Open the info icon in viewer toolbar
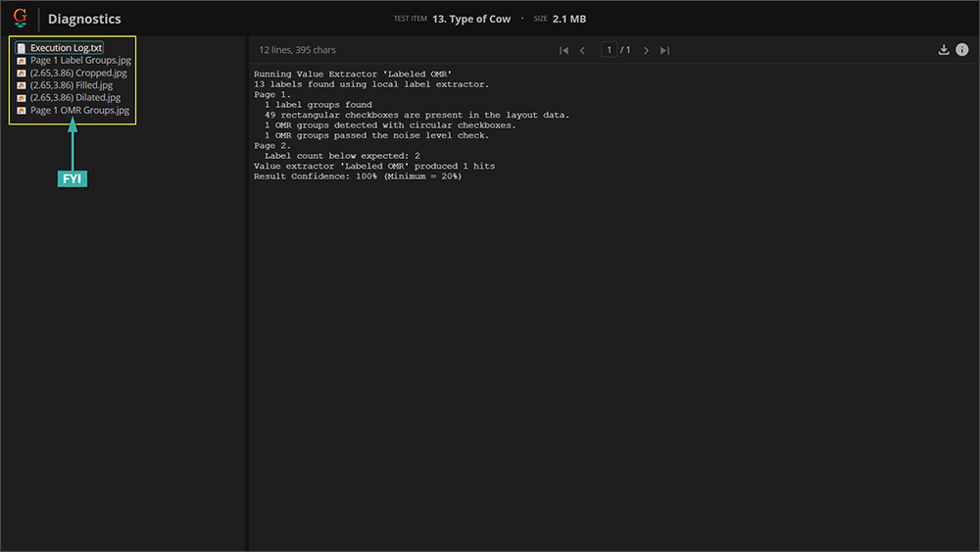 click(962, 50)
